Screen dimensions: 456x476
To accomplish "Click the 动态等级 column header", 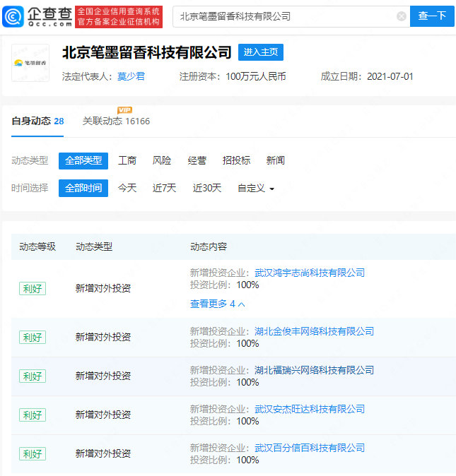I will click(x=37, y=246).
